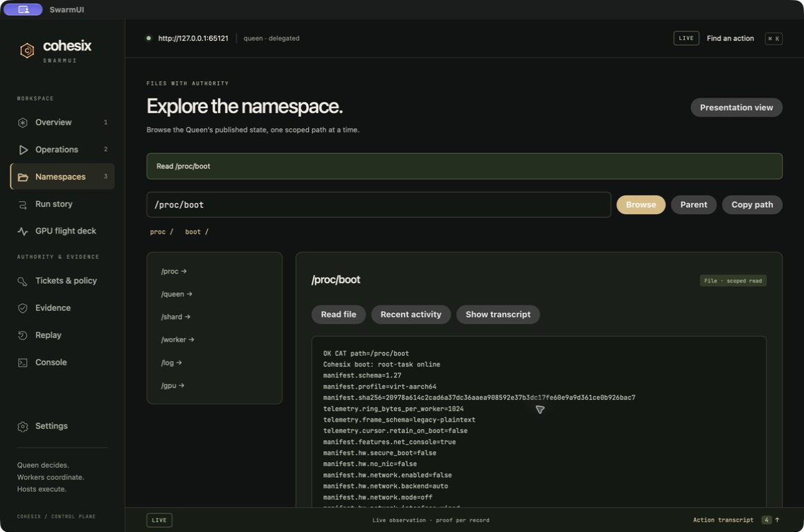Image resolution: width=804 pixels, height=532 pixels.
Task: Click the telemetry.ring_bytes_per_worker=1024 line
Action: tap(393, 409)
